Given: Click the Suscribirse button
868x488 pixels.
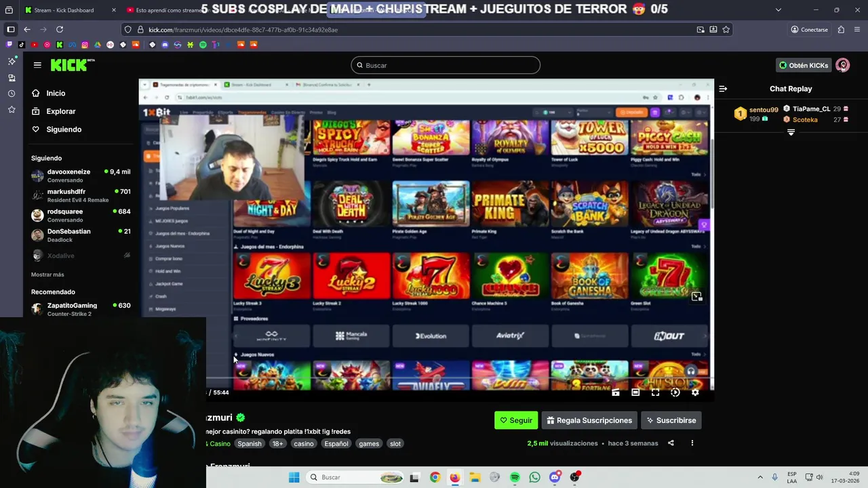Looking at the screenshot, I should pyautogui.click(x=671, y=420).
